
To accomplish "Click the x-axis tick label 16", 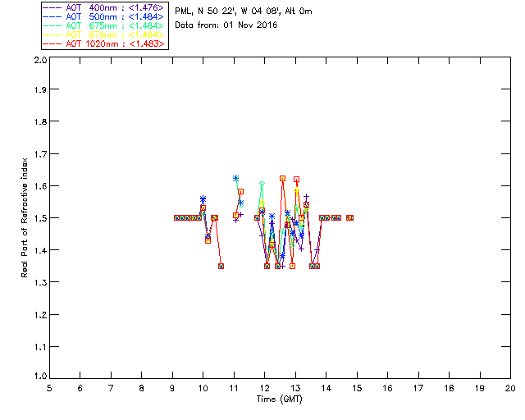I will point(388,388).
